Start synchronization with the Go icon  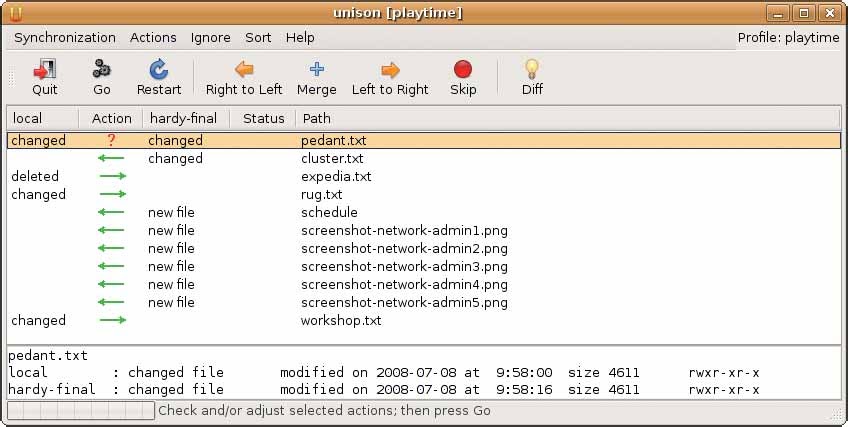pos(101,69)
